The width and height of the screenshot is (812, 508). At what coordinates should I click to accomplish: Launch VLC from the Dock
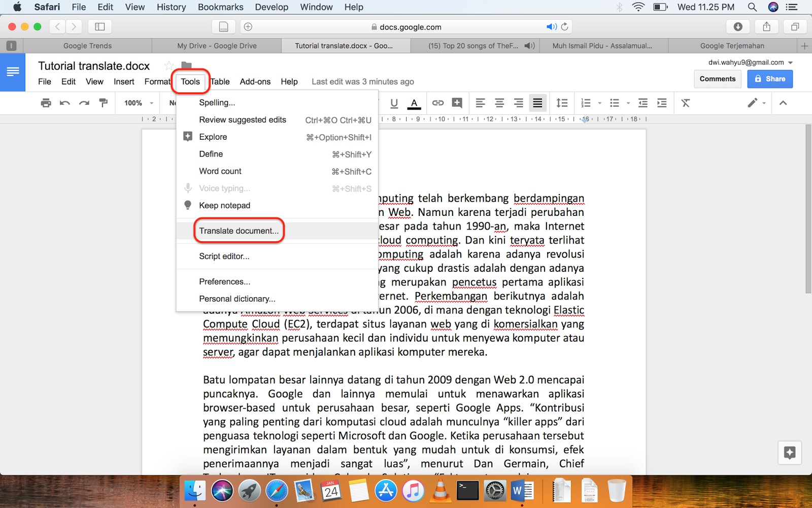pyautogui.click(x=441, y=491)
